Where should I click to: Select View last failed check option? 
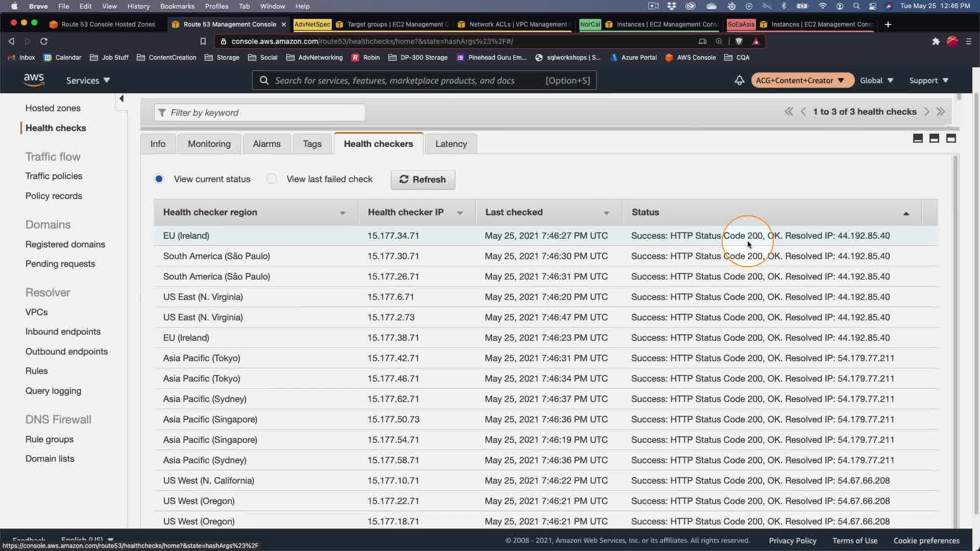pyautogui.click(x=272, y=179)
